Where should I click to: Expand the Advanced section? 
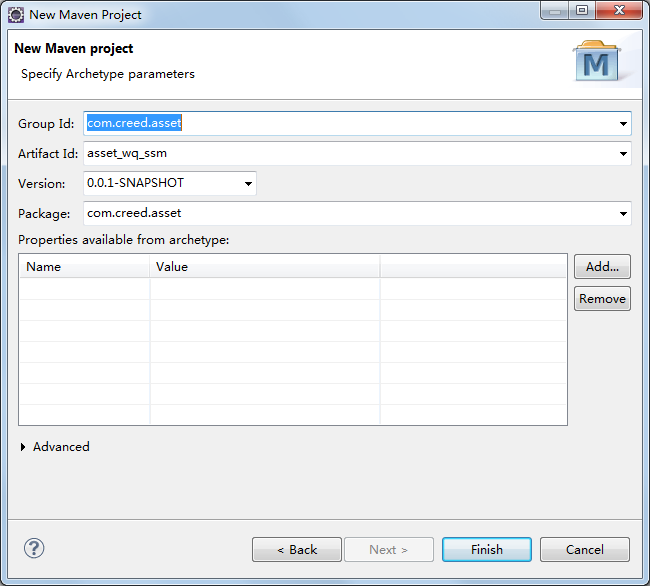[x=23, y=447]
